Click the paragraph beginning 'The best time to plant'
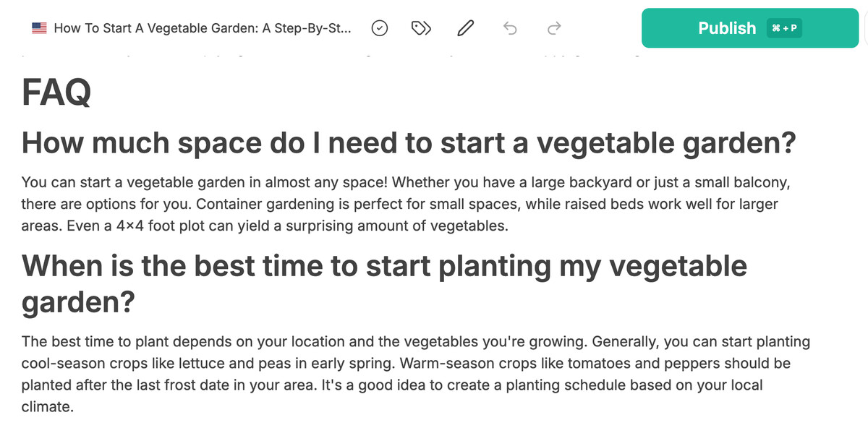This screenshot has height=428, width=868. (416, 374)
